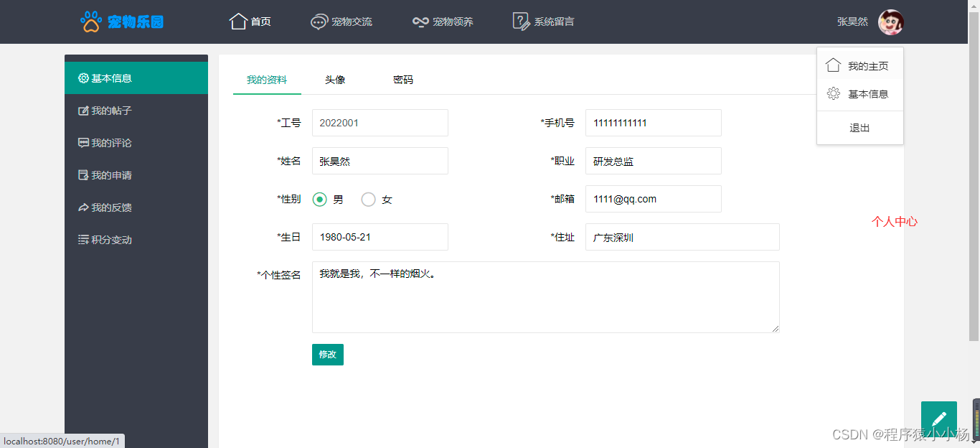Click the list icon beside 积分变动
Screen dimensions: 980x448
[83, 240]
